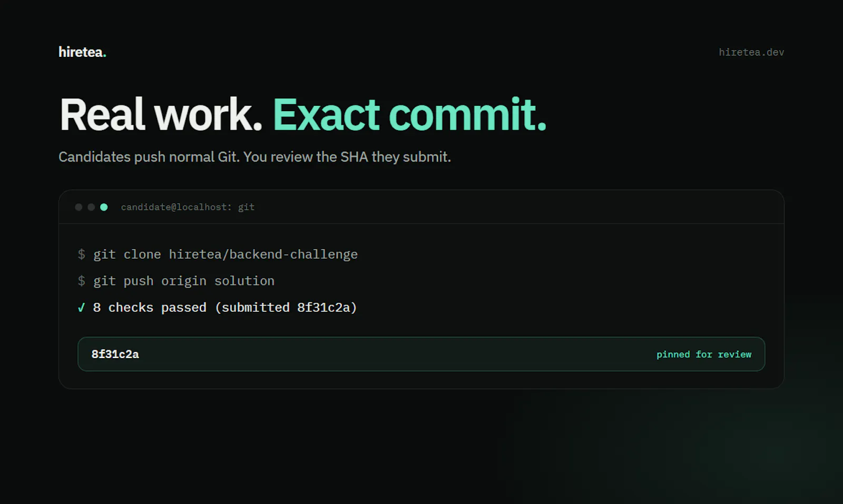The height and width of the screenshot is (504, 843).
Task: Click the hiretea logo
Action: [x=82, y=52]
